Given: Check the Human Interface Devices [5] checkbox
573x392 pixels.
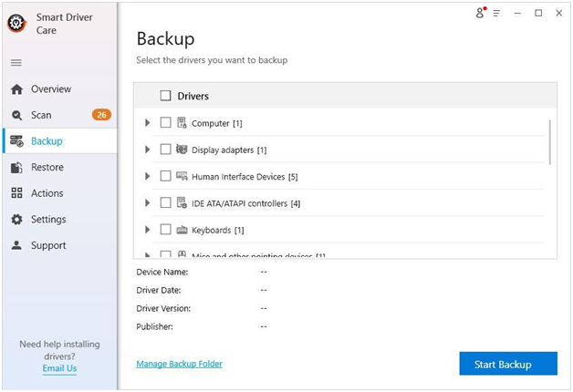Looking at the screenshot, I should (x=165, y=176).
